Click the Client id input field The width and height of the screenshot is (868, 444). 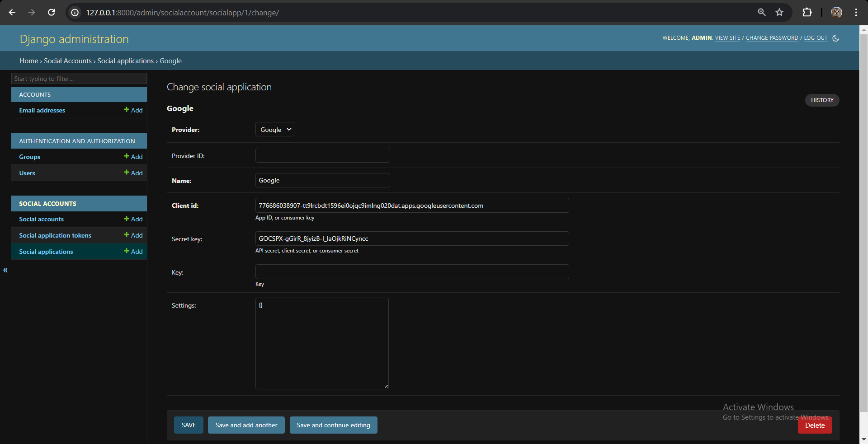[x=412, y=206]
